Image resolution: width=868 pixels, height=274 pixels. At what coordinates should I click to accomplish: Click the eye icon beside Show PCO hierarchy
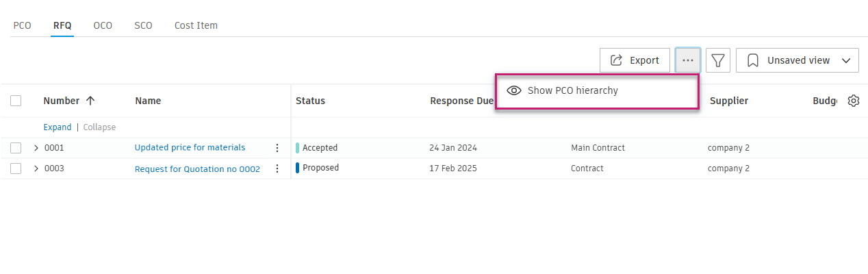coord(514,90)
